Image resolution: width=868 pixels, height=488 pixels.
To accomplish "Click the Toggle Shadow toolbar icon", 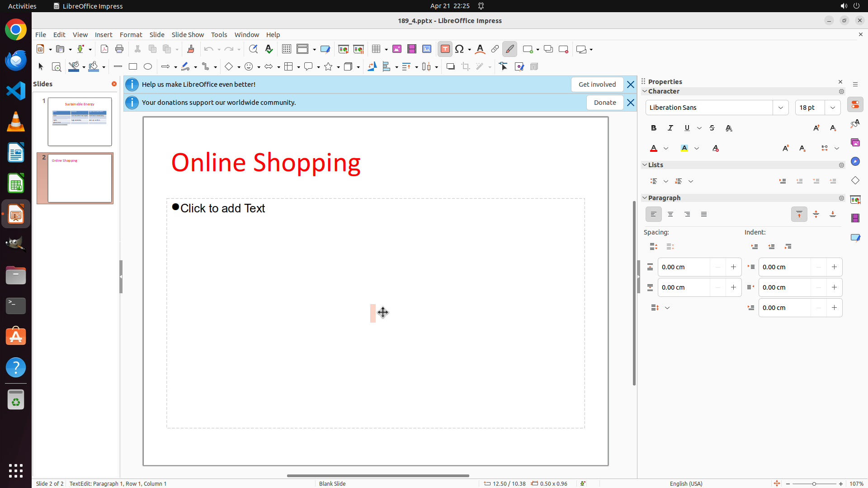I will pyautogui.click(x=450, y=67).
